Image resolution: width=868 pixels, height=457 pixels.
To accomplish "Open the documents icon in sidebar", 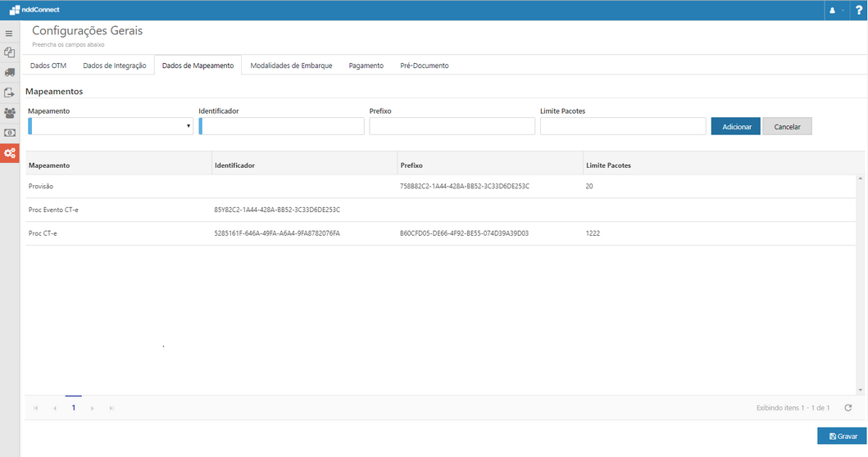I will pyautogui.click(x=10, y=52).
